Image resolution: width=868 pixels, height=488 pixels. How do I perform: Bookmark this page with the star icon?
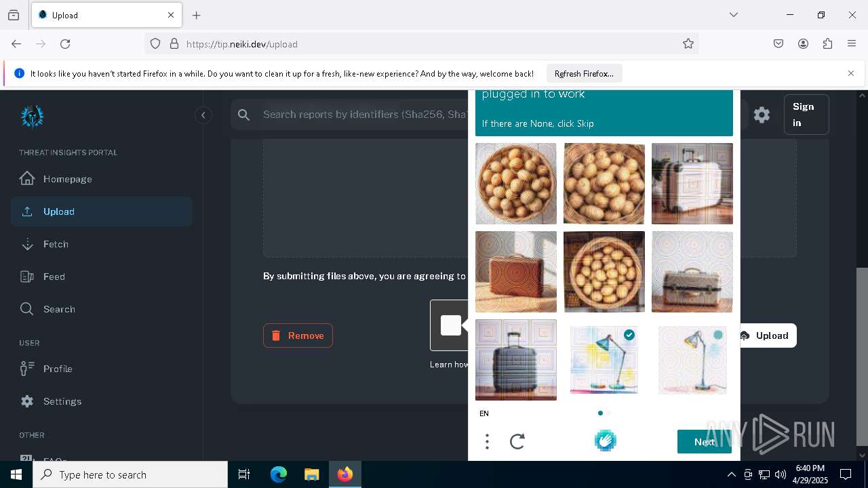[x=688, y=44]
